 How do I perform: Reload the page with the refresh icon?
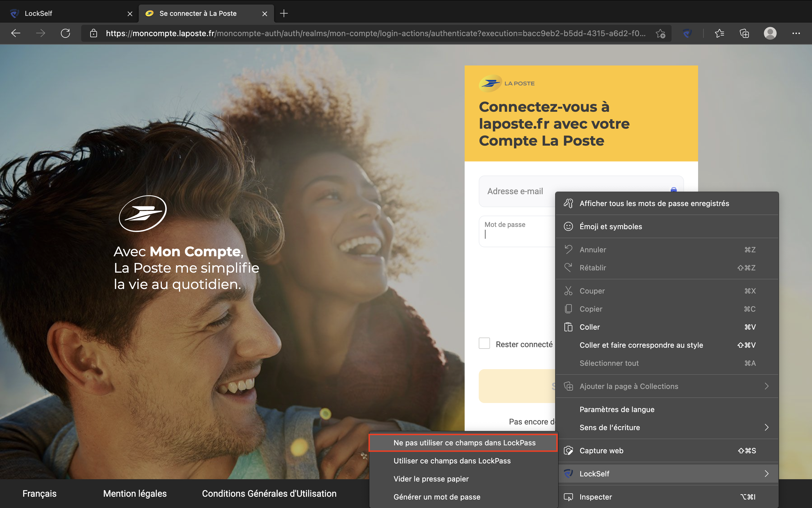[x=65, y=33]
